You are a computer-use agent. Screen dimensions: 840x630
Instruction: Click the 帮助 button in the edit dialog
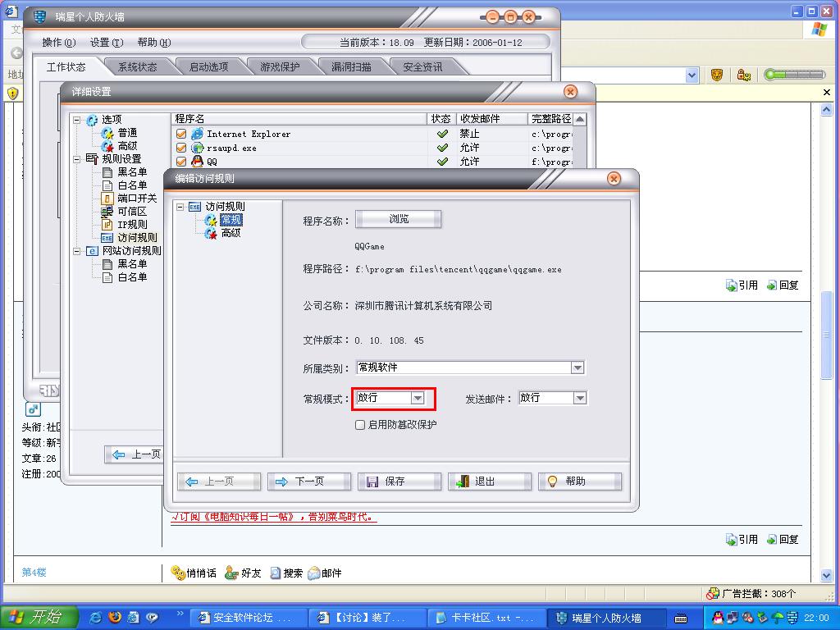click(x=580, y=482)
